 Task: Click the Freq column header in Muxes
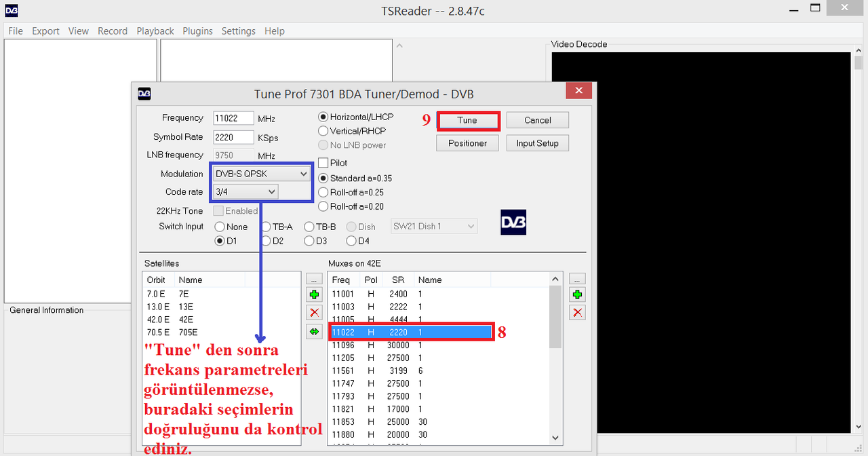tap(344, 280)
